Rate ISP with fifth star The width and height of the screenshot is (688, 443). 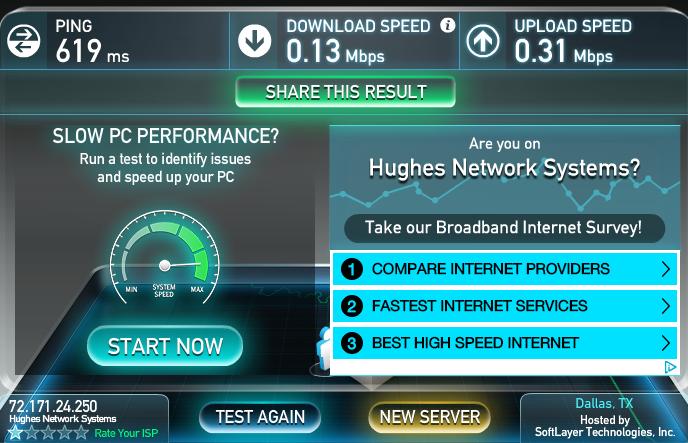pos(81,433)
